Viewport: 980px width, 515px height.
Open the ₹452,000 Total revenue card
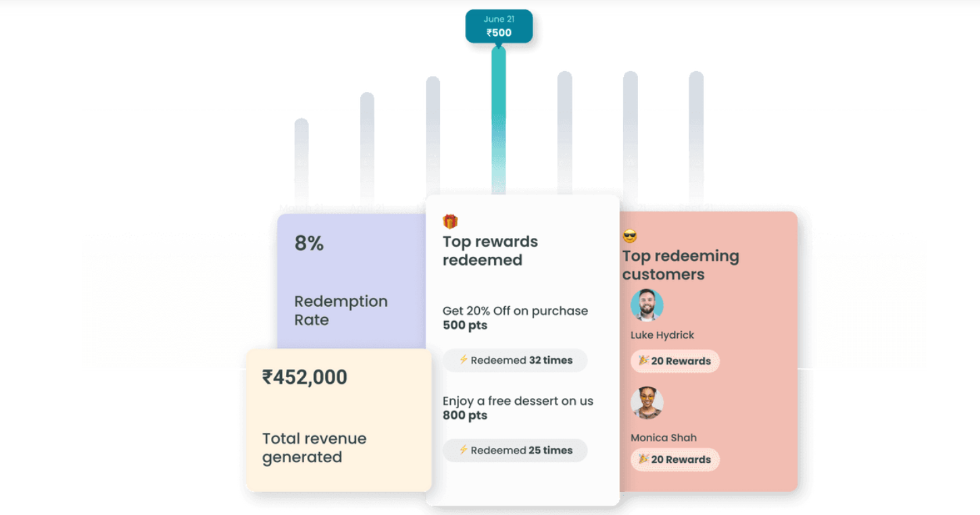pyautogui.click(x=339, y=420)
